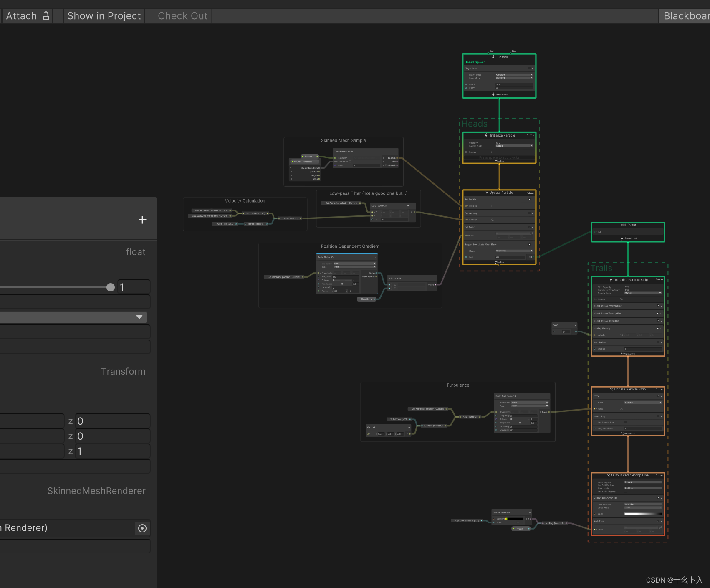This screenshot has width=710, height=588.
Task: Click the object picker icon near SkinnedMeshRenderer field
Action: click(x=142, y=528)
